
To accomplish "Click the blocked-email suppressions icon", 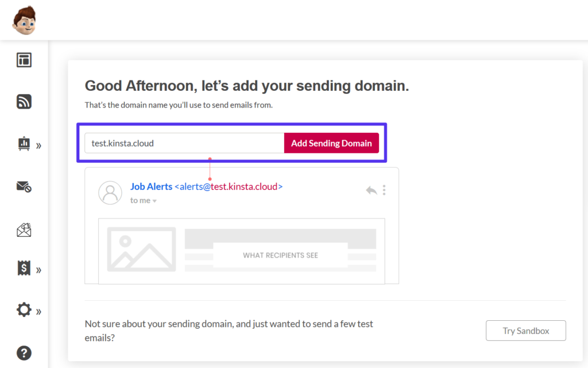I will coord(24,186).
